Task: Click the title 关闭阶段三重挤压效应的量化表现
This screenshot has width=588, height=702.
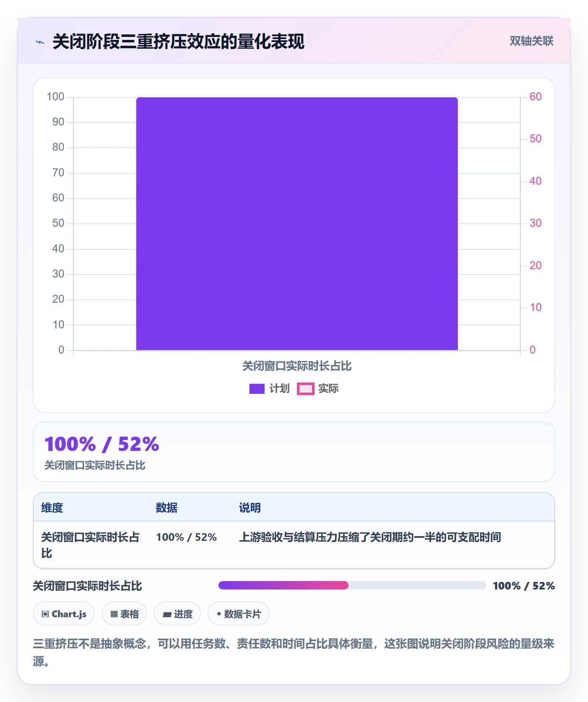Action: (x=178, y=42)
